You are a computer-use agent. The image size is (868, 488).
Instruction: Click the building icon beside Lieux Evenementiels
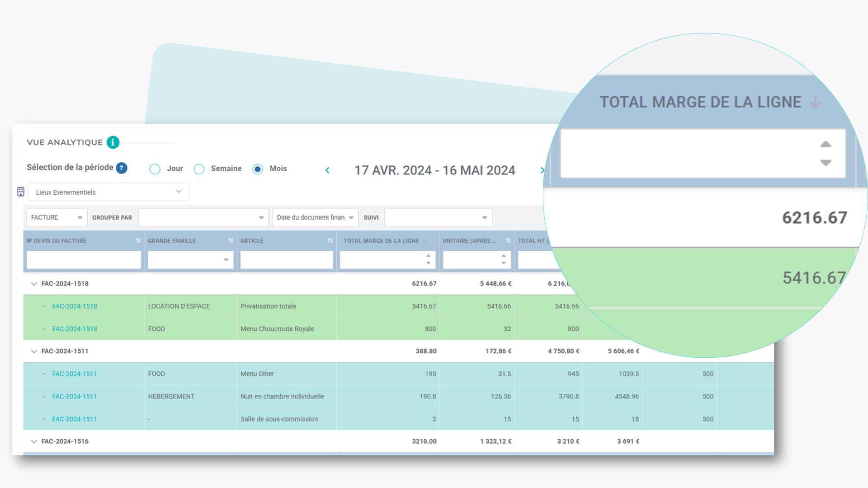click(21, 192)
